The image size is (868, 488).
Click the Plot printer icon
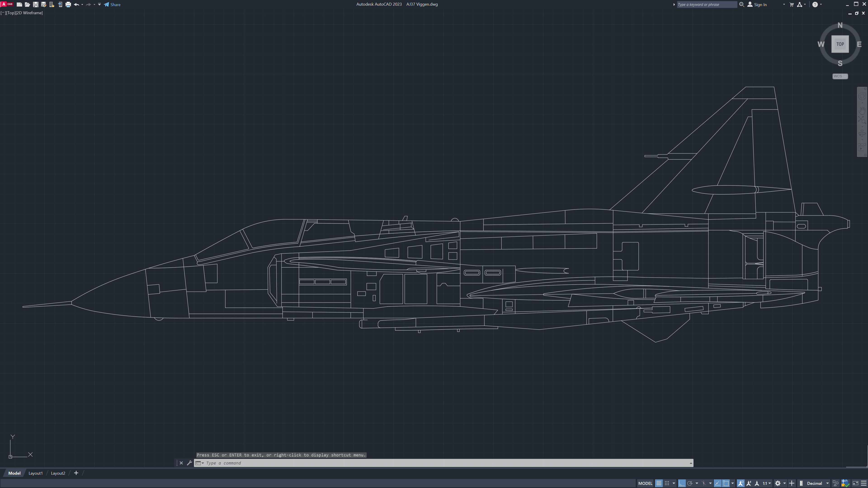click(68, 5)
